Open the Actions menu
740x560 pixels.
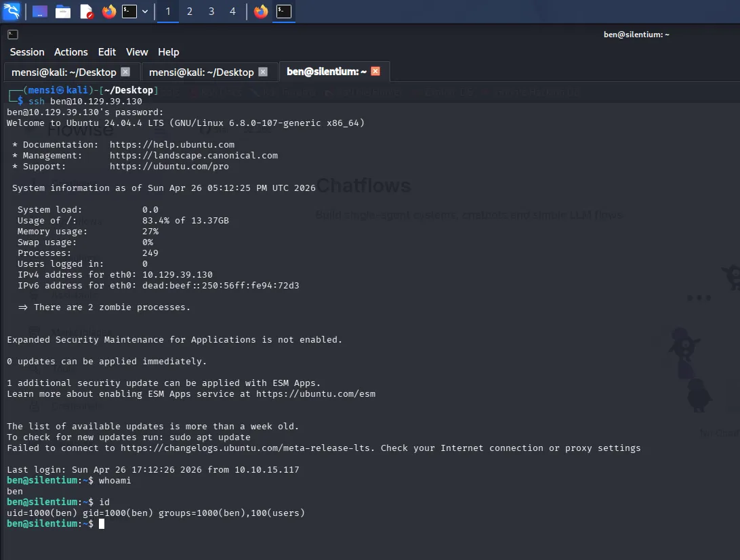70,52
